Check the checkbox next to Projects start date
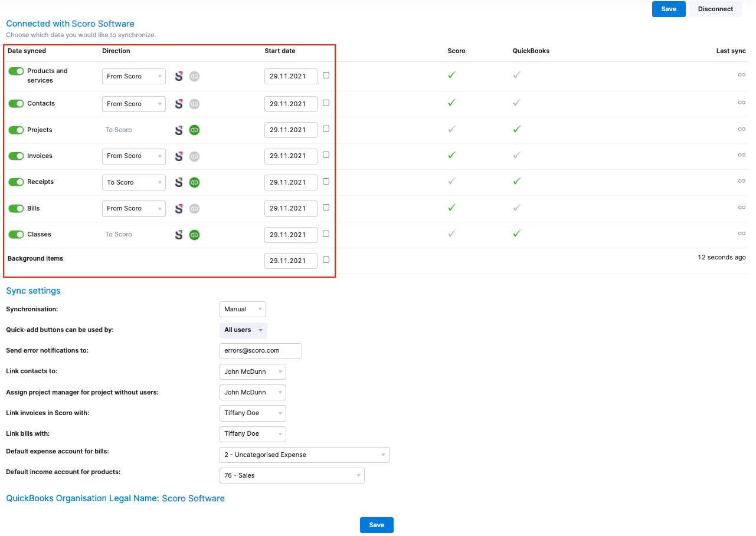756x536 pixels. coord(326,129)
